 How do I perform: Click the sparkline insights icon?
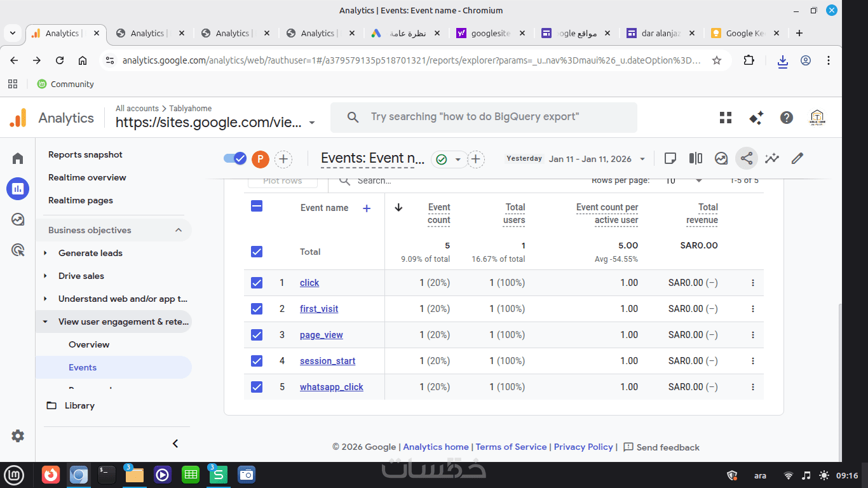coord(772,158)
